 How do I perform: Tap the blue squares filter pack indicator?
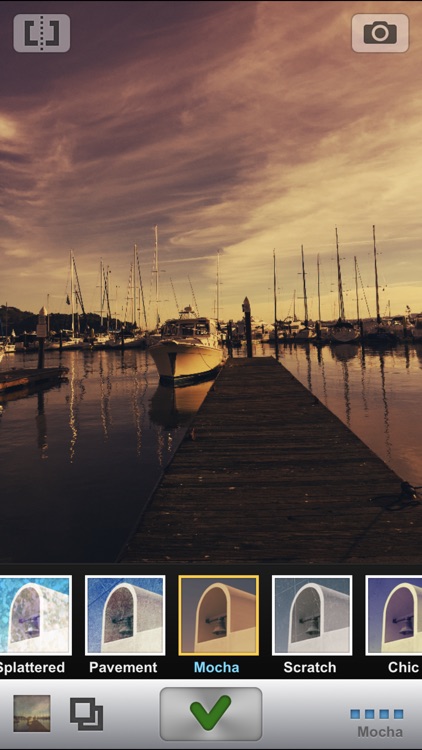point(377,714)
